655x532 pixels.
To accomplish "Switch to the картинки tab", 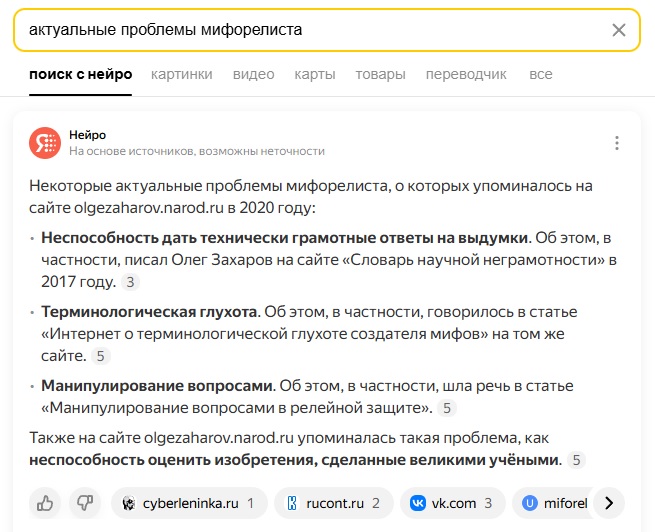I will point(182,74).
